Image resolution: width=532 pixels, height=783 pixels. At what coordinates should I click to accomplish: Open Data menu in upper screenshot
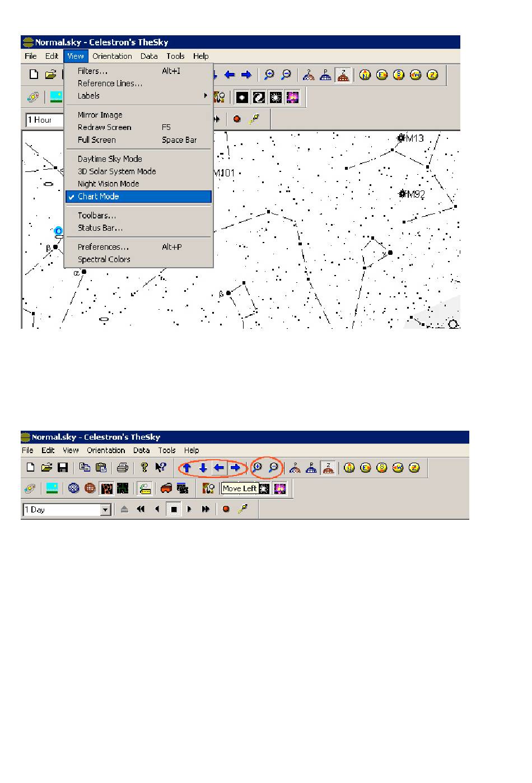click(149, 56)
